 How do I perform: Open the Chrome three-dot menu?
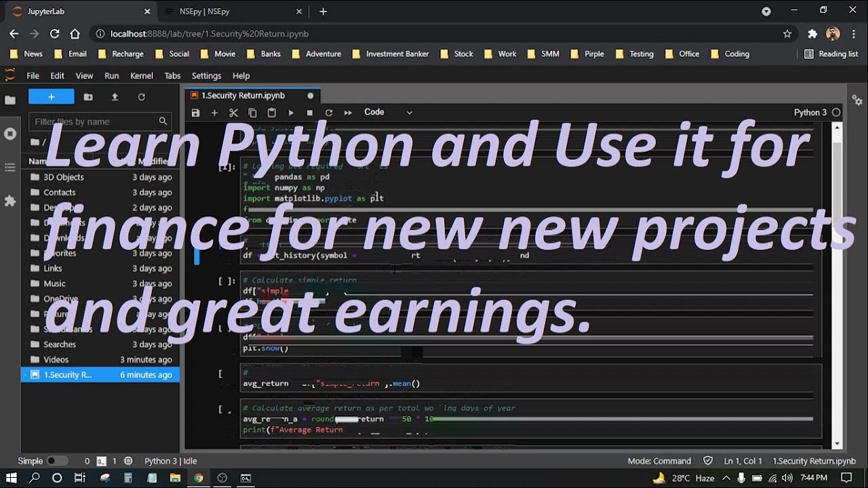[854, 34]
